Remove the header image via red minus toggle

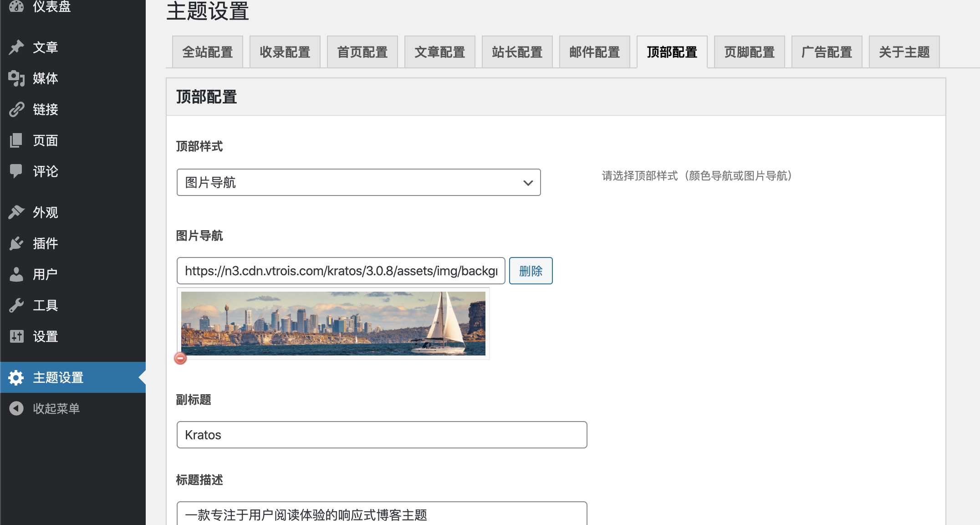coord(180,359)
